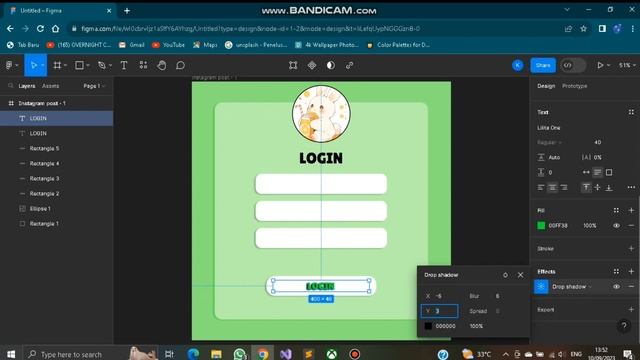Open the search icon in Layers panel

click(11, 86)
